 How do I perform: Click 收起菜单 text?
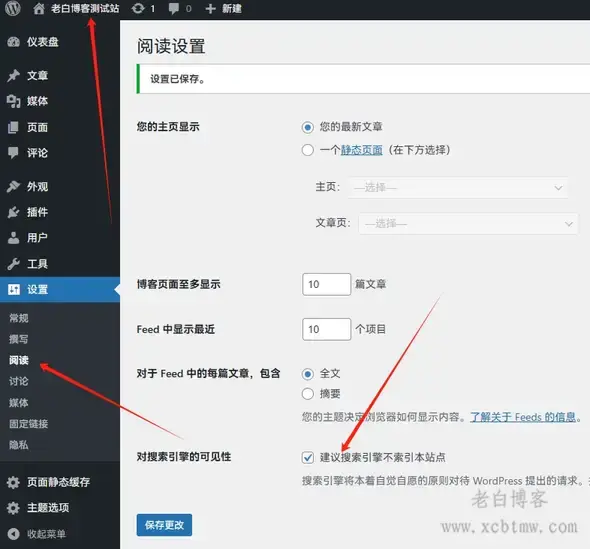[46, 534]
